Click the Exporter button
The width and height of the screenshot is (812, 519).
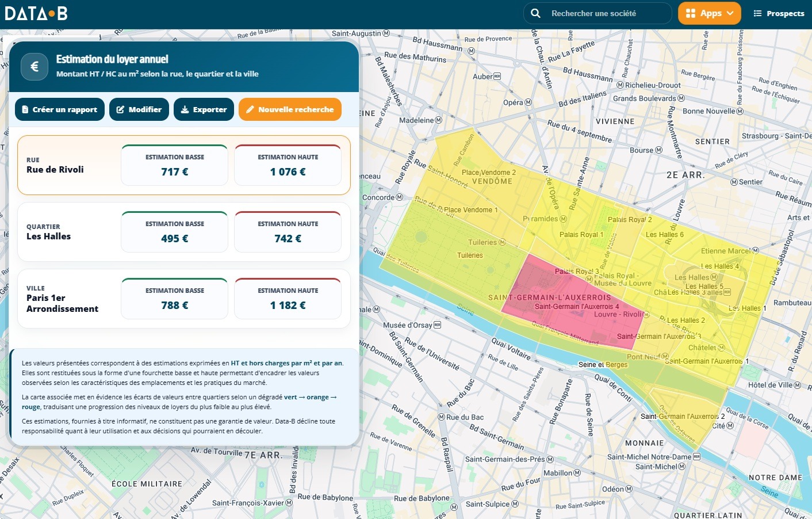pos(204,109)
